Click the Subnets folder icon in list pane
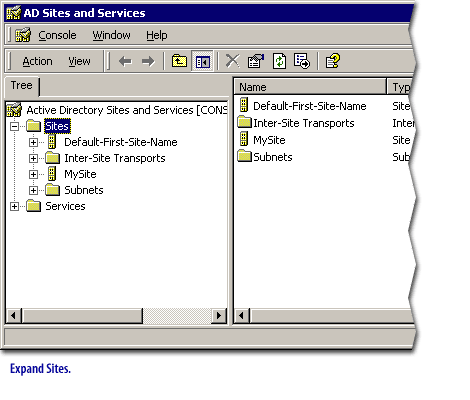The image size is (470, 400). point(244,156)
